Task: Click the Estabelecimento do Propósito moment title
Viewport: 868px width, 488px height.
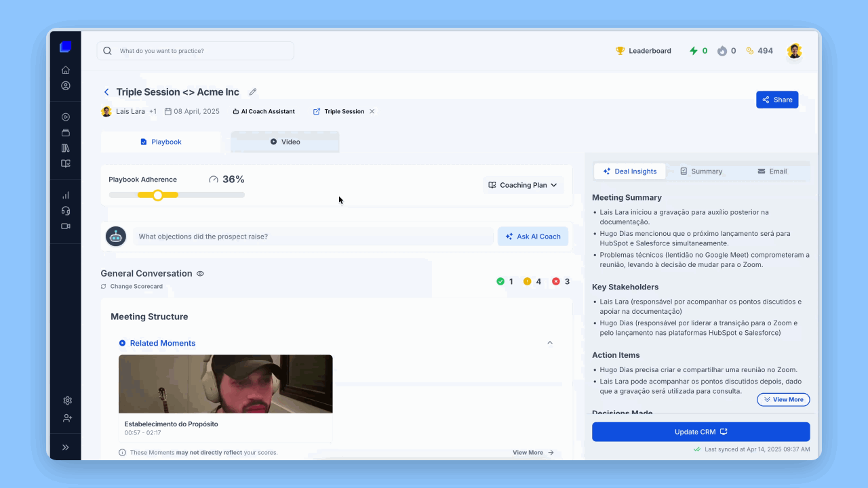Action: [172, 424]
